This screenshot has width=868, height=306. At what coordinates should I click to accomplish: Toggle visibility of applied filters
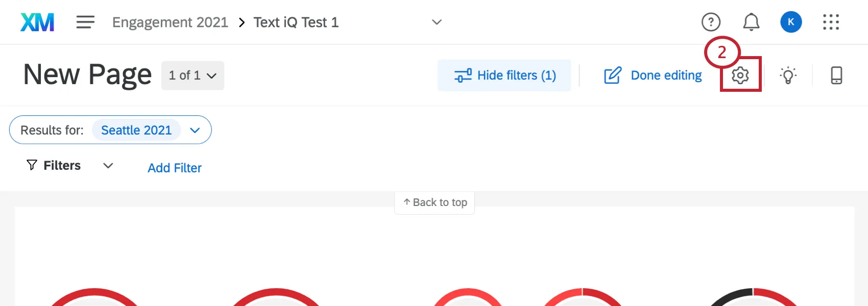point(504,75)
